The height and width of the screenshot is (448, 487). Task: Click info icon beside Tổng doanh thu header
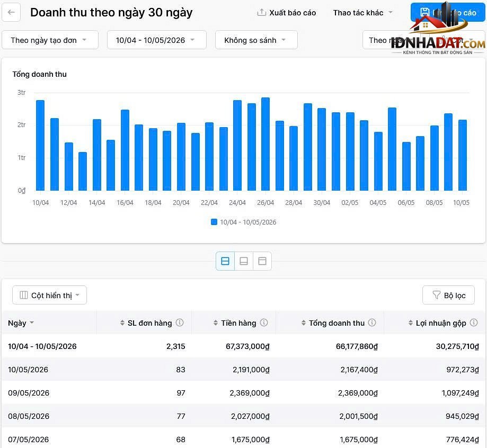coord(372,322)
